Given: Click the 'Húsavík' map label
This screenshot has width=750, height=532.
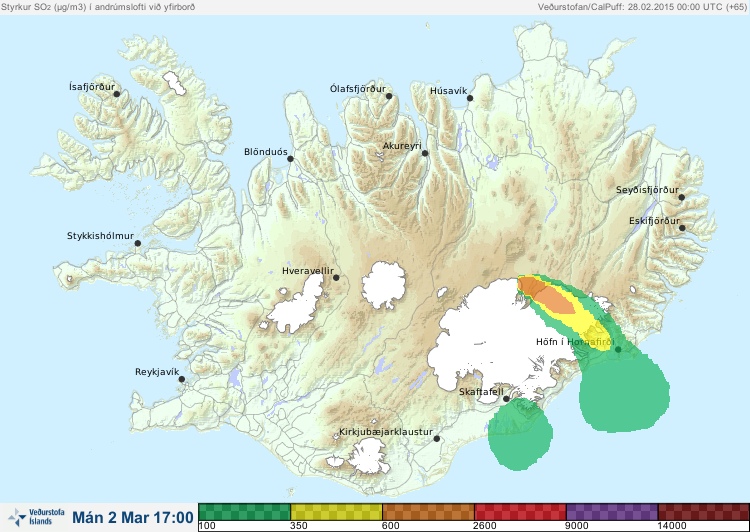Looking at the screenshot, I should [449, 91].
